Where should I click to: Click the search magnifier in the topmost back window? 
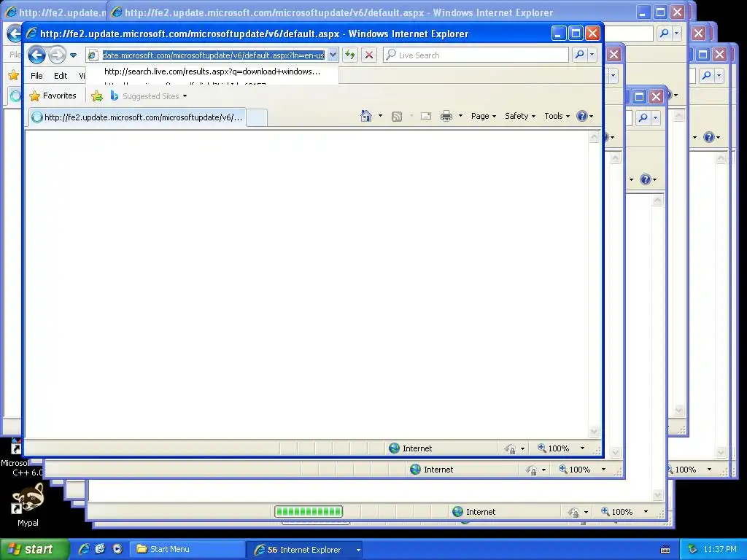pyautogui.click(x=665, y=34)
